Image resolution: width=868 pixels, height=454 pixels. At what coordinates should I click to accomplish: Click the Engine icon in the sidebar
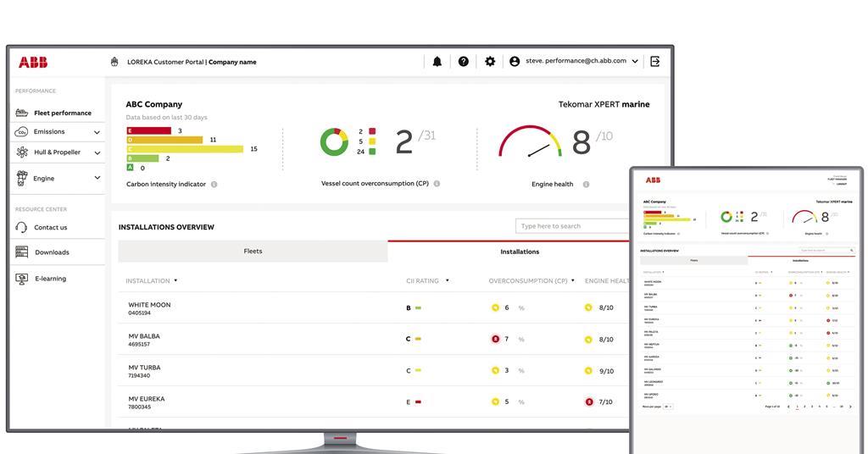click(x=21, y=178)
